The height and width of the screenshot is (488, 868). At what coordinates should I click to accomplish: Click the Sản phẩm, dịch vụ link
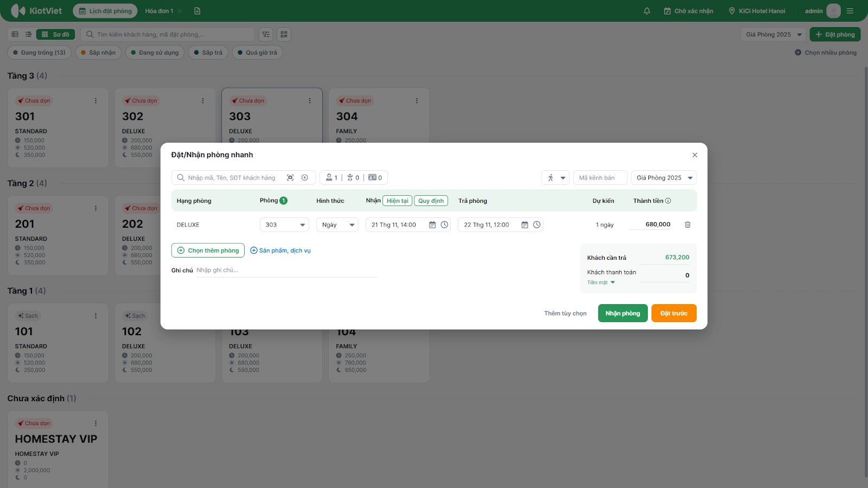tap(280, 251)
